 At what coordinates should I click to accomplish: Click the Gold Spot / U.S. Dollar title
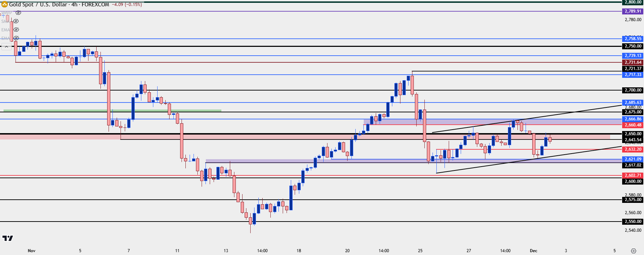click(x=38, y=5)
